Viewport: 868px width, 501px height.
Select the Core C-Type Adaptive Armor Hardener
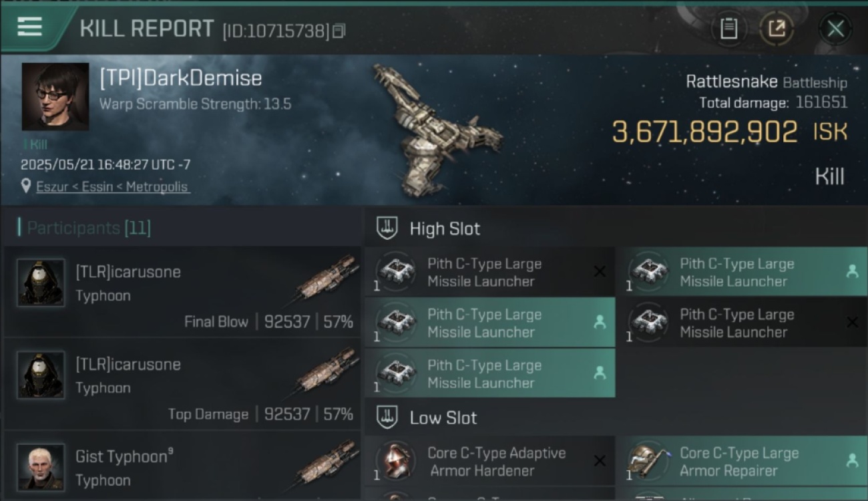pyautogui.click(x=490, y=461)
